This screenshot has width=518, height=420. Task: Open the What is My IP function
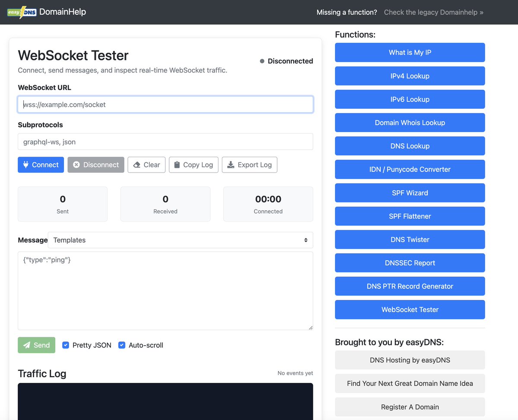tap(410, 52)
